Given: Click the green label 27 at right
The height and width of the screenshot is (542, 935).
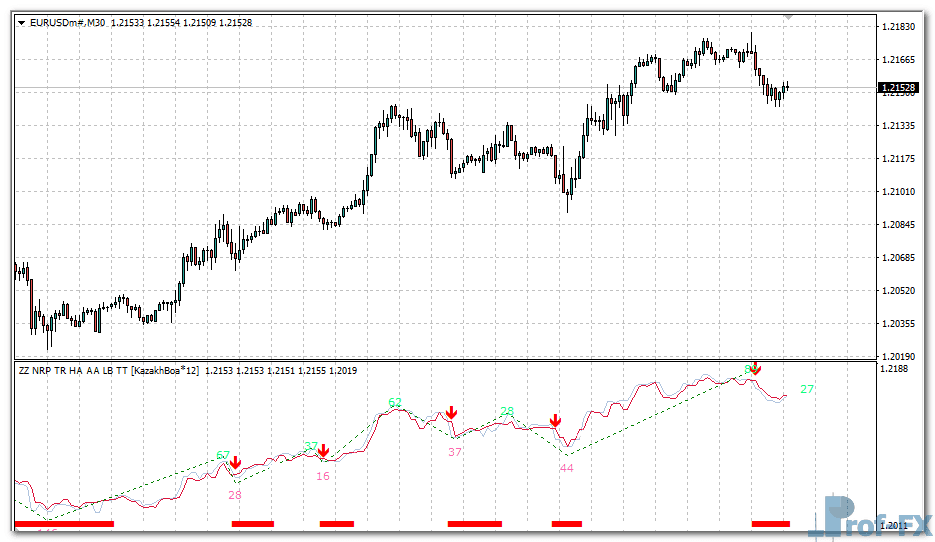Looking at the screenshot, I should tap(807, 389).
